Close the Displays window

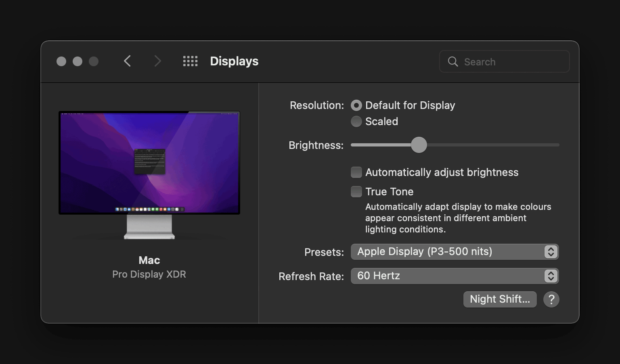[61, 61]
